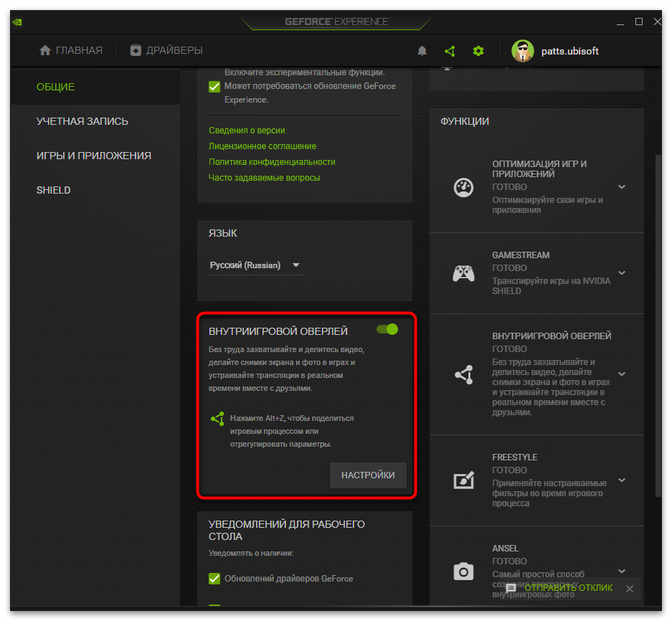The height and width of the screenshot is (621, 672).
Task: Click the Freestyle filter icon
Action: (464, 480)
